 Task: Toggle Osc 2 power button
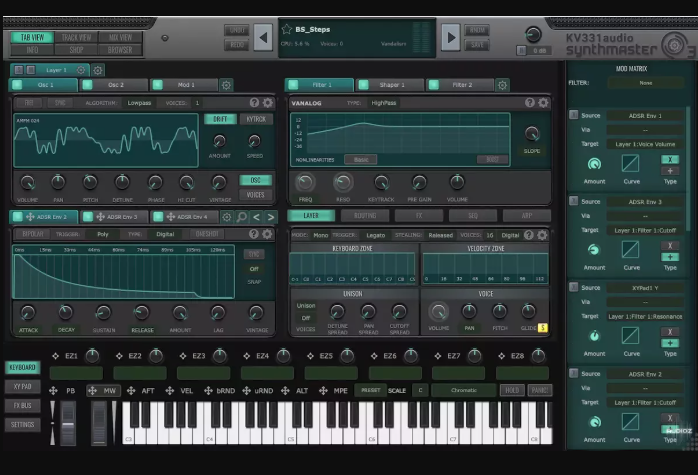click(87, 85)
